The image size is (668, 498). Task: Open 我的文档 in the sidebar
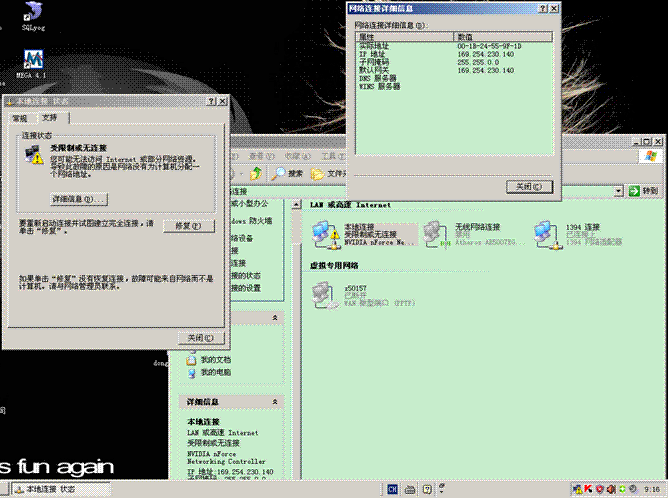[x=215, y=359]
